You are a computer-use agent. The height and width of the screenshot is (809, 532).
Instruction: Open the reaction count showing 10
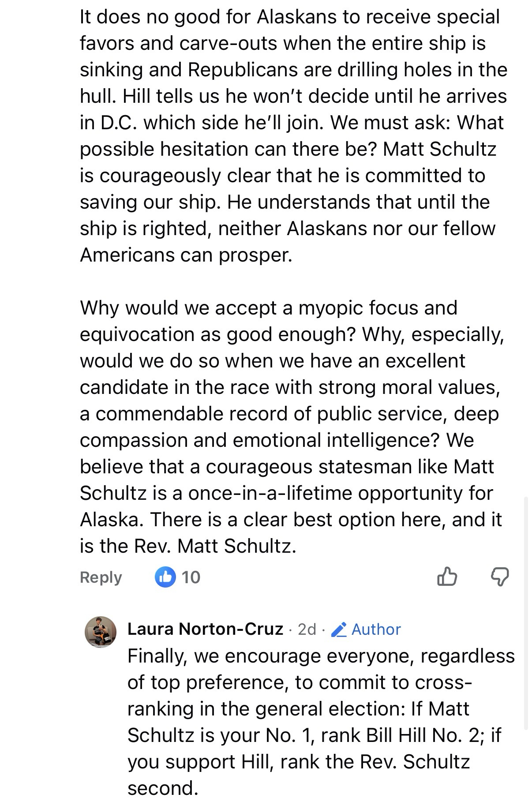191,577
